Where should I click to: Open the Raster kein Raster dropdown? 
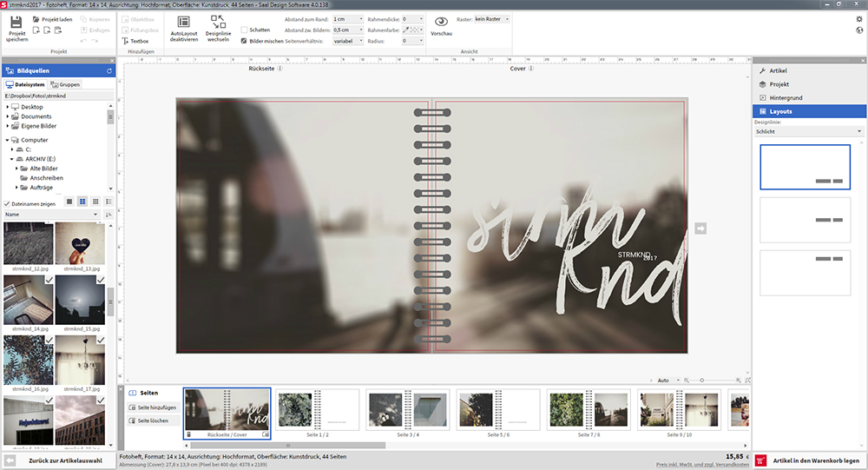[491, 18]
